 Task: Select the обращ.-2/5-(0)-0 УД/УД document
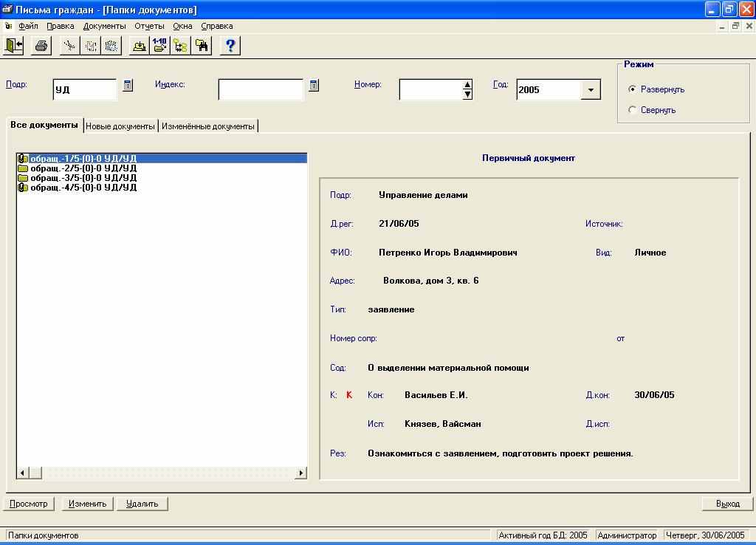83,168
